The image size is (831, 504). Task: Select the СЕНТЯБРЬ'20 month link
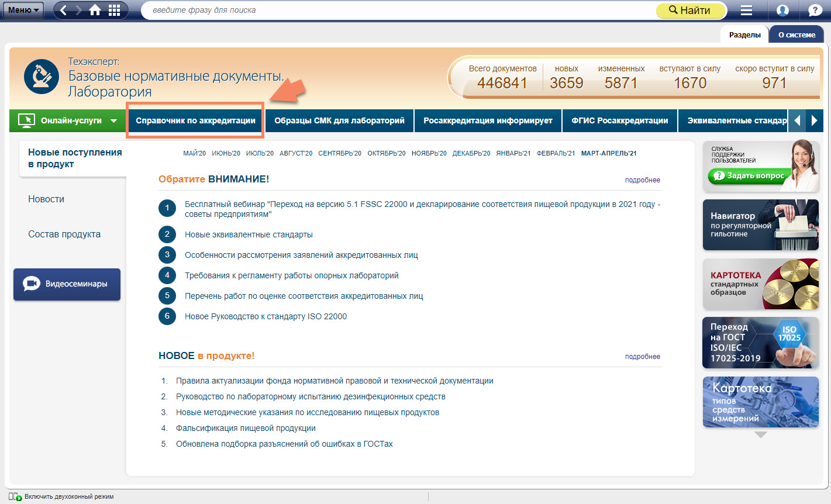(340, 153)
